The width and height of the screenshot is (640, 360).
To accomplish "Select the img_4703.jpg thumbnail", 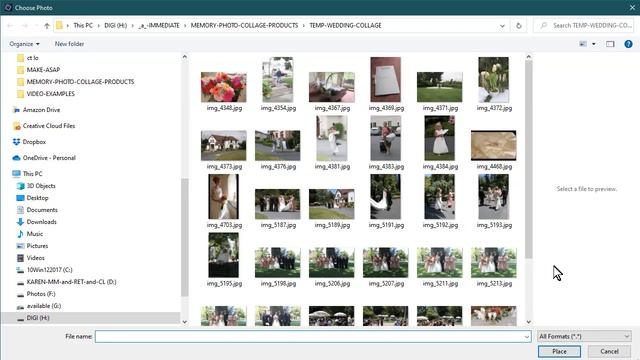I will (x=224, y=197).
